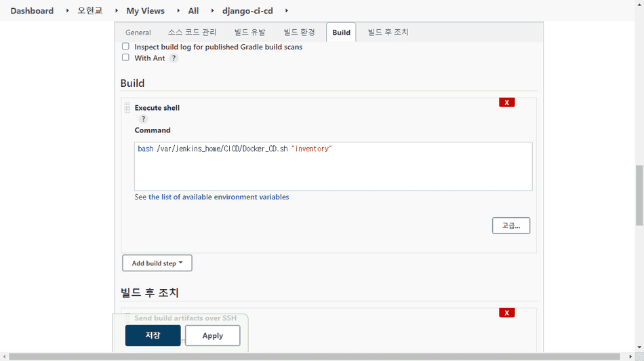Click inside the shell Command text area
Image resolution: width=644 pixels, height=361 pixels.
(333, 166)
